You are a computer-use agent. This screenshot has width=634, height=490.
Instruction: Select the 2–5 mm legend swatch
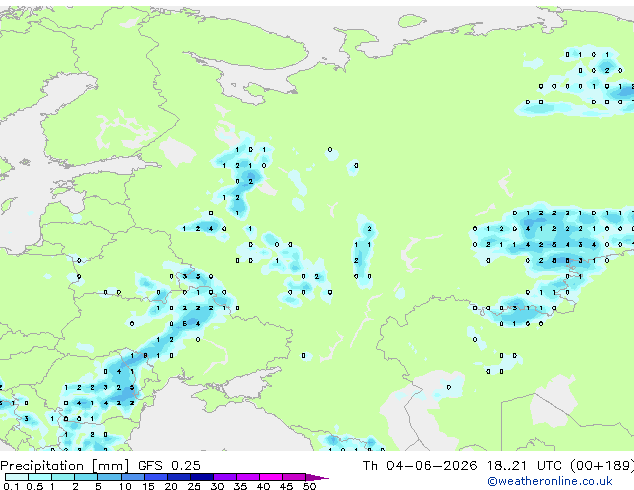[x=86, y=477]
